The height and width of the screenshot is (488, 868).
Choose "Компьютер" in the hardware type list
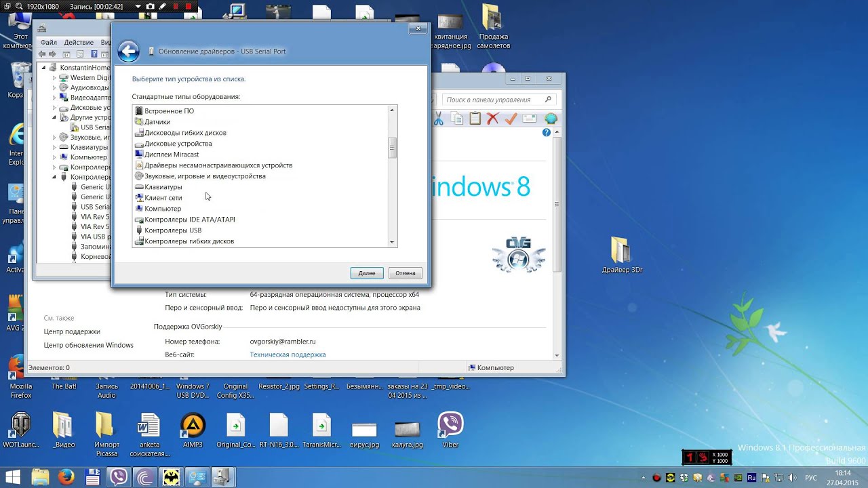(x=163, y=209)
